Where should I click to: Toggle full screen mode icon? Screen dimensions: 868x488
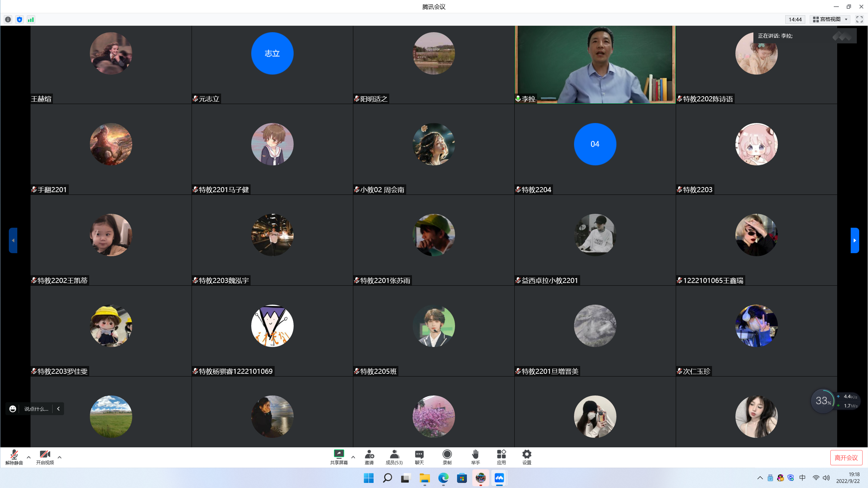click(859, 19)
